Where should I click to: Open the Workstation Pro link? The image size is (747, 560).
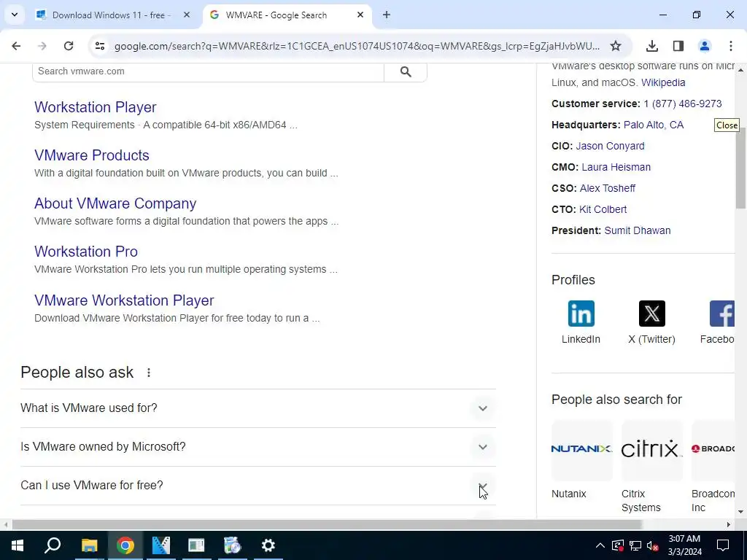pyautogui.click(x=86, y=252)
